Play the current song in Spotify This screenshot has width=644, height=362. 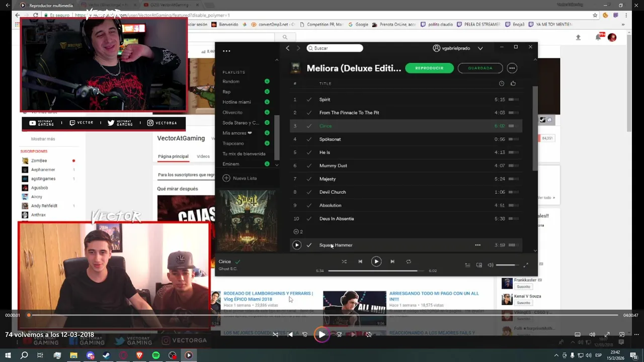[x=376, y=261]
